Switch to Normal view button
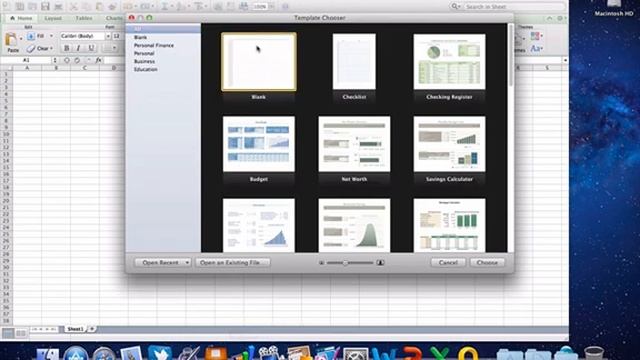 pyautogui.click(x=8, y=334)
